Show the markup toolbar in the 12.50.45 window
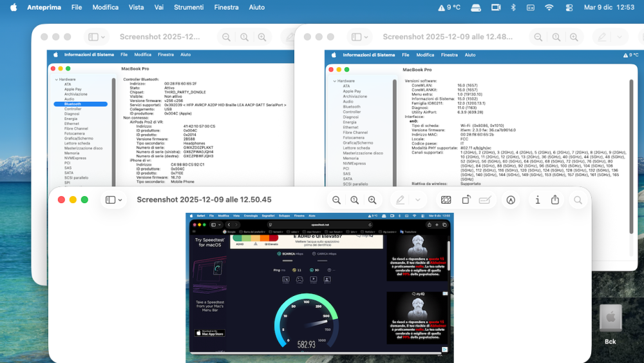Image resolution: width=644 pixels, height=363 pixels. pos(511,201)
